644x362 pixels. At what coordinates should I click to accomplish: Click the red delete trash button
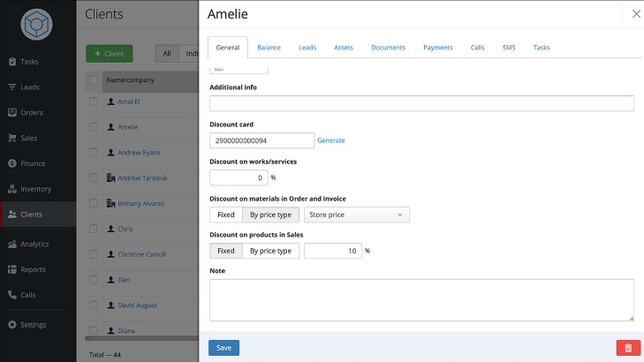[x=628, y=348]
